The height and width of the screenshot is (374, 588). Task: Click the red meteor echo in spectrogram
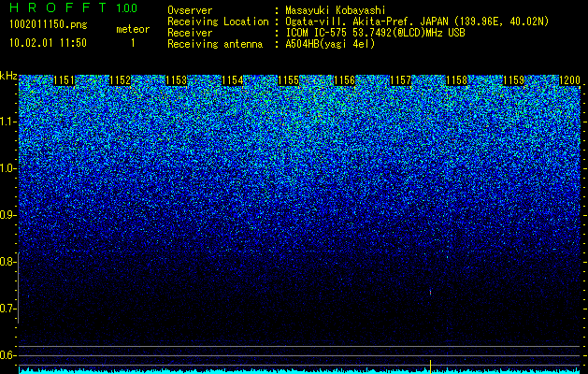tap(430, 293)
